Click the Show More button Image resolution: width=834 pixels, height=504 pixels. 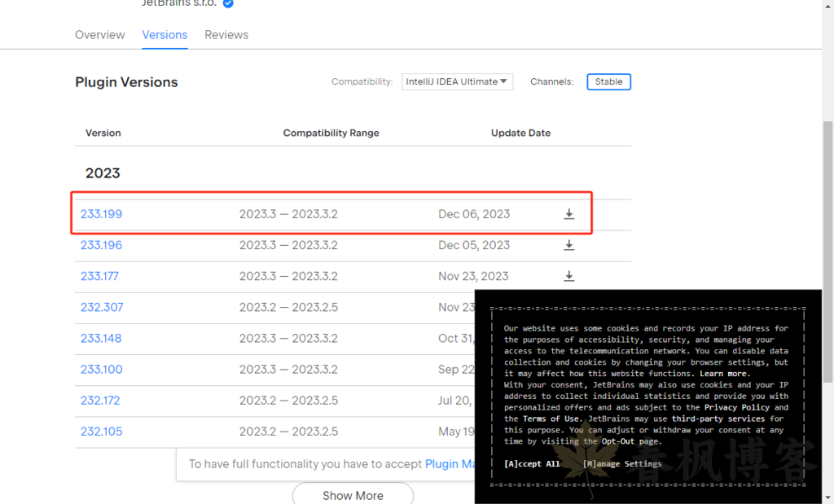pos(353,495)
